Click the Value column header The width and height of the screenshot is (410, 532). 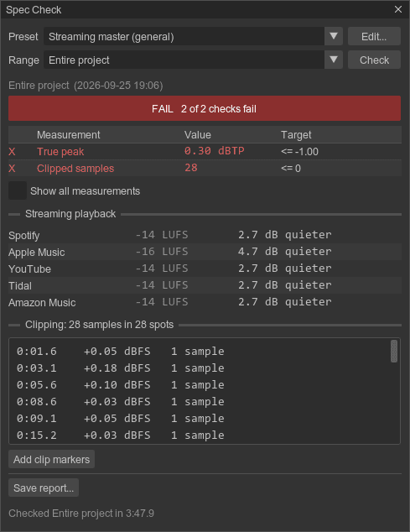[x=198, y=135]
